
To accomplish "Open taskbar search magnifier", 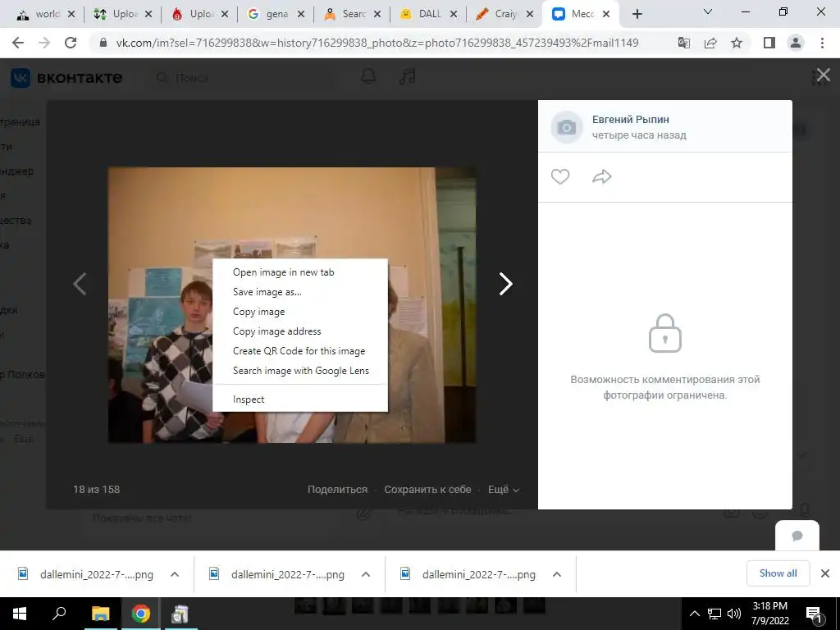I will click(59, 614).
